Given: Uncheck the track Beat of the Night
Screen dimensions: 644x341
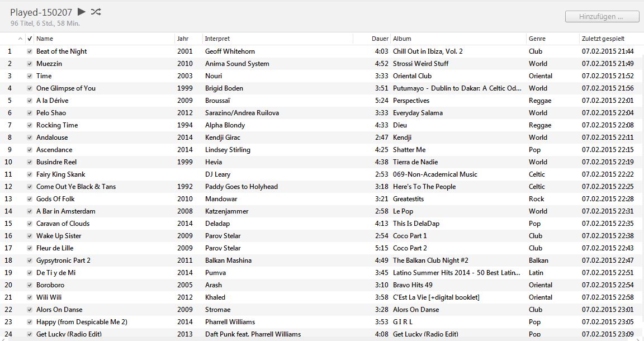Looking at the screenshot, I should [x=30, y=51].
